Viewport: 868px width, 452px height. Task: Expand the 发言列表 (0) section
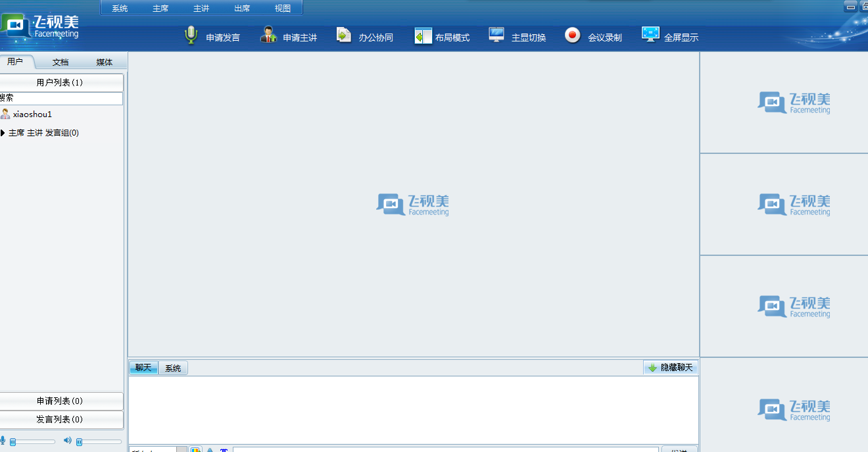(60, 420)
